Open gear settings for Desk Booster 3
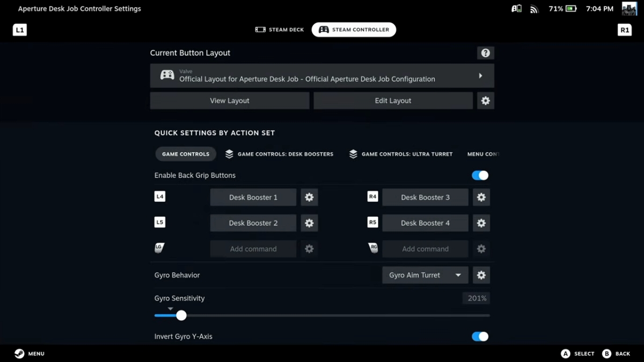Screen dimensions: 644x362 pyautogui.click(x=481, y=197)
